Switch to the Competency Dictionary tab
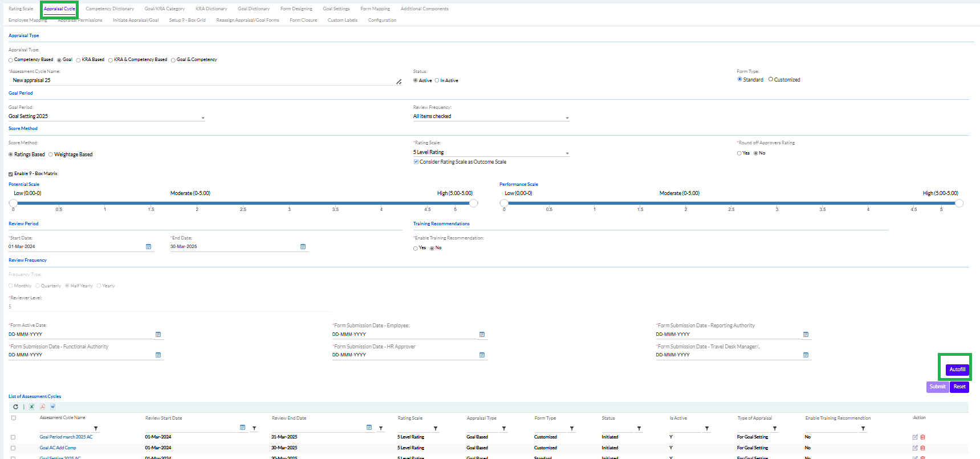Screen dimensions: 980x459 click(x=109, y=9)
